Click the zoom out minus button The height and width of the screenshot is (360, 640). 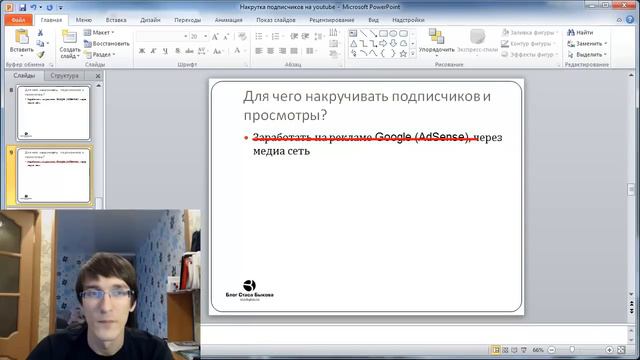(x=551, y=350)
